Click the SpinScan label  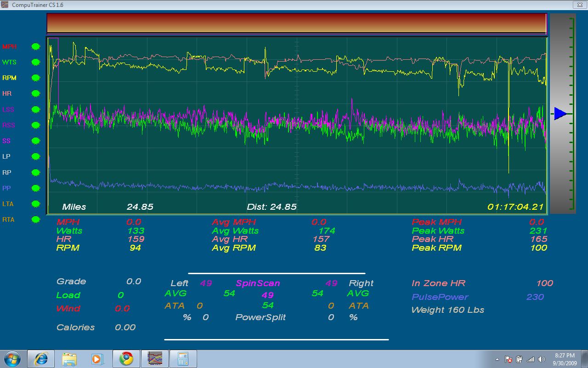tap(258, 283)
